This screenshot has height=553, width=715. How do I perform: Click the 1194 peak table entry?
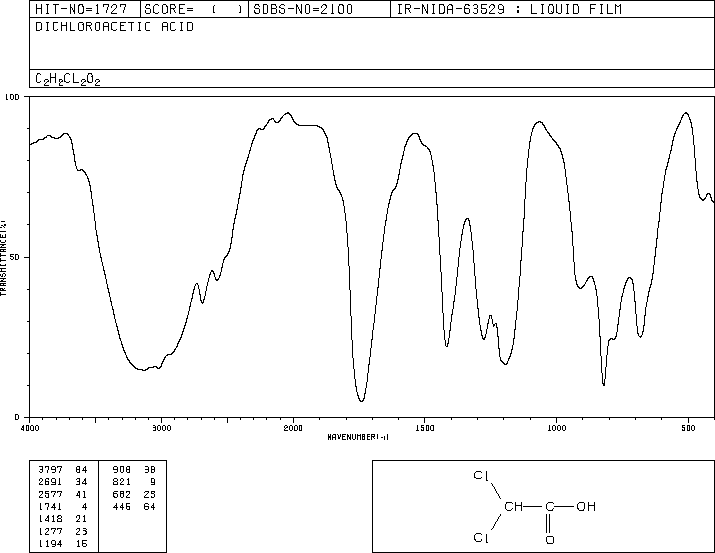tap(63, 543)
